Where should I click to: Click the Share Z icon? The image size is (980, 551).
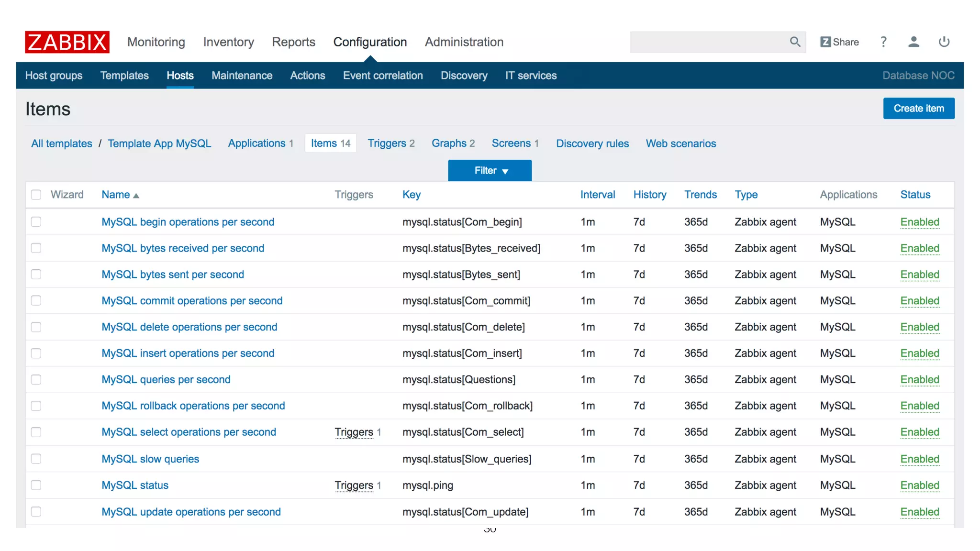coord(825,42)
